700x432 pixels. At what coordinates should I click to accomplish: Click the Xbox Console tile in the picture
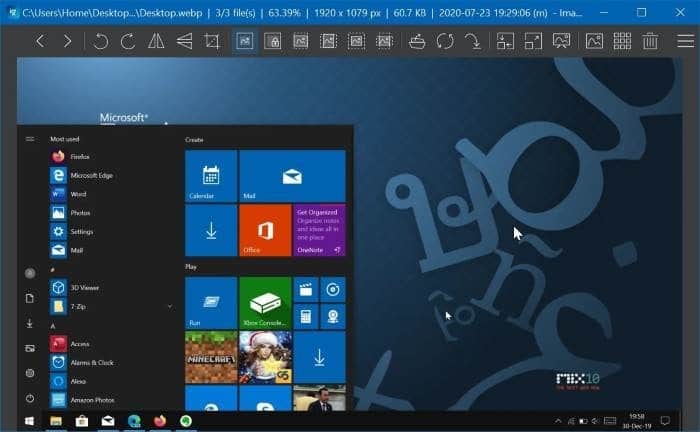point(265,303)
